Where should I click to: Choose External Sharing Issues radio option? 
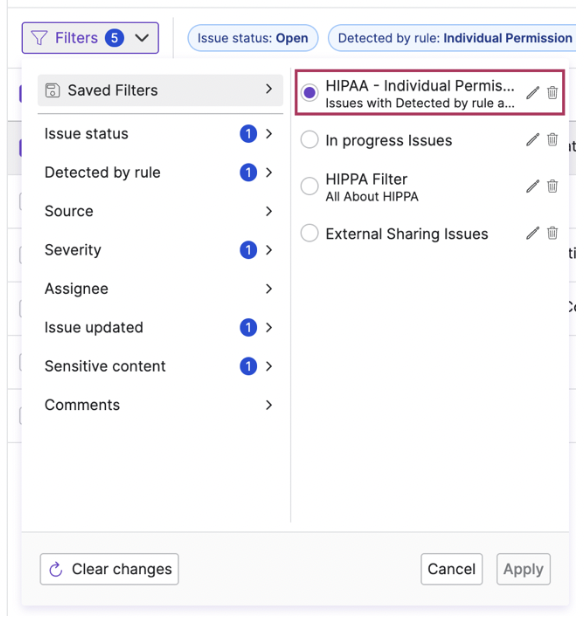309,233
